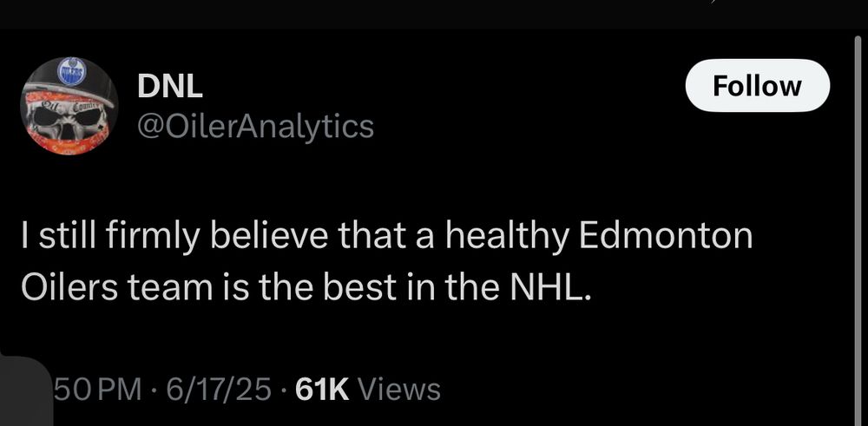The image size is (868, 426).
Task: Click the red bandana on the avatar skull
Action: (x=69, y=139)
